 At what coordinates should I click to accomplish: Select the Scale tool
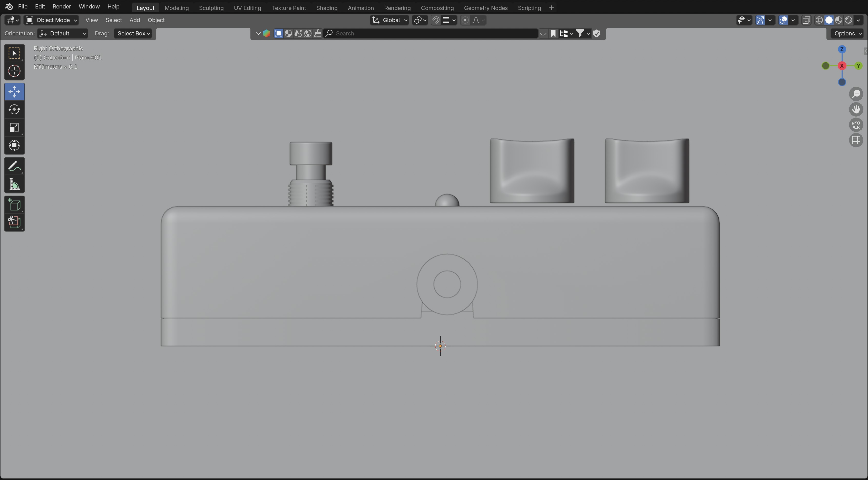coord(14,128)
